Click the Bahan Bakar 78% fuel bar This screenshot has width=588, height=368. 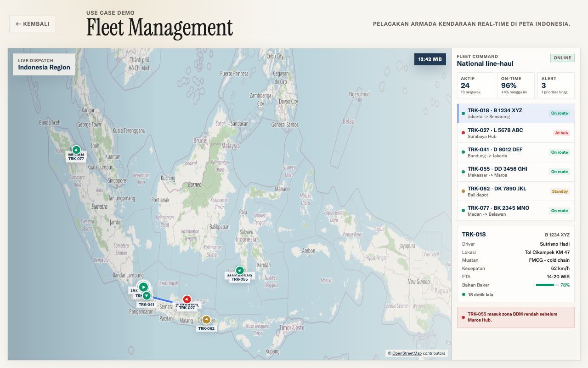[548, 285]
